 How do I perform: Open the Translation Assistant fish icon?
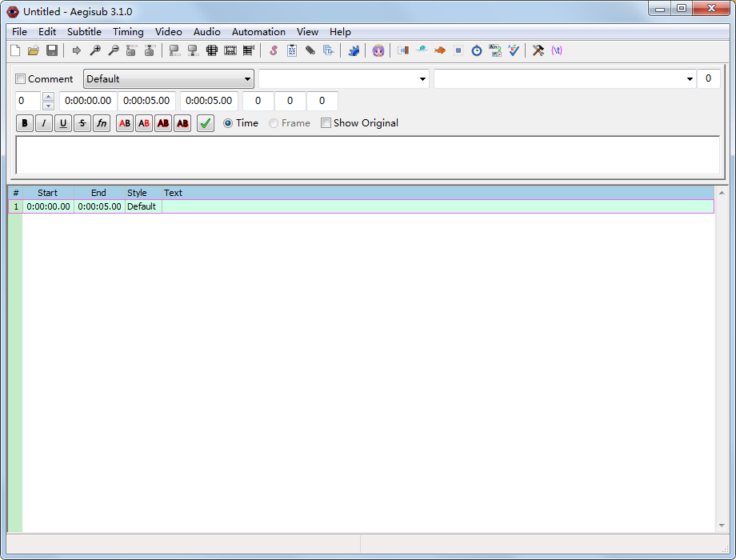440,50
